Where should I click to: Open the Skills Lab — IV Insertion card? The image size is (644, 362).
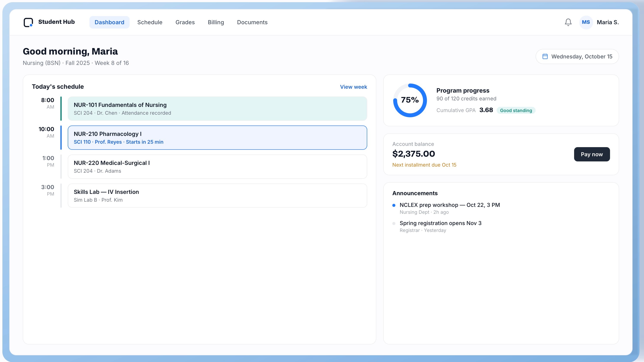217,196
